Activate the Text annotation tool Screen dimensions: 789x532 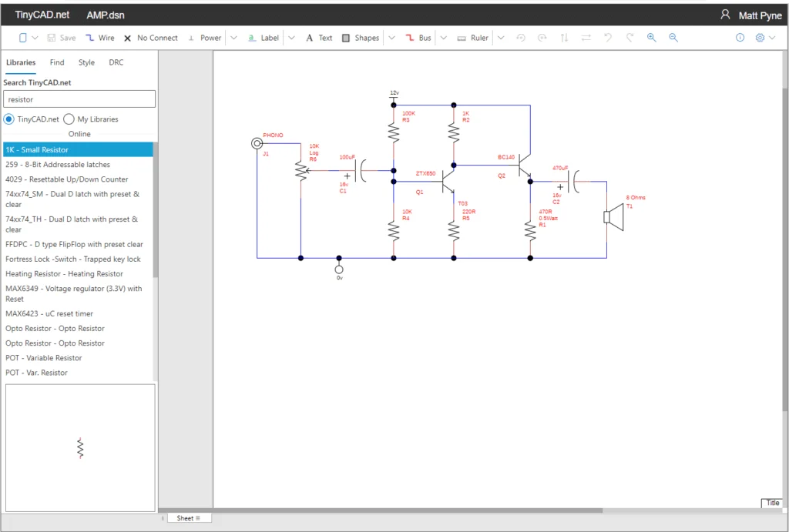point(319,37)
